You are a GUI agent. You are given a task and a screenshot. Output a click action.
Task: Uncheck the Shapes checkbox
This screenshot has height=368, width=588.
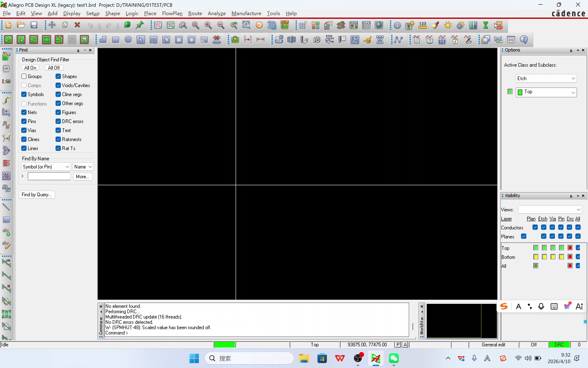tap(58, 76)
